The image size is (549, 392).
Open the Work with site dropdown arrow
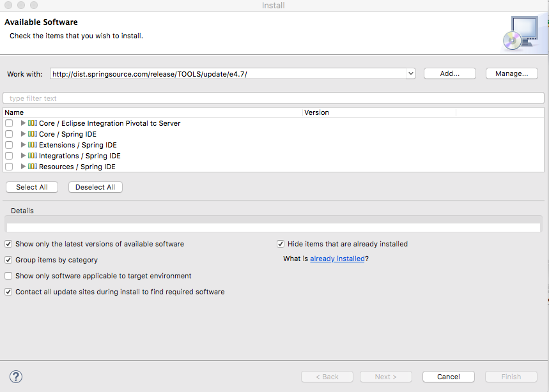pyautogui.click(x=411, y=74)
